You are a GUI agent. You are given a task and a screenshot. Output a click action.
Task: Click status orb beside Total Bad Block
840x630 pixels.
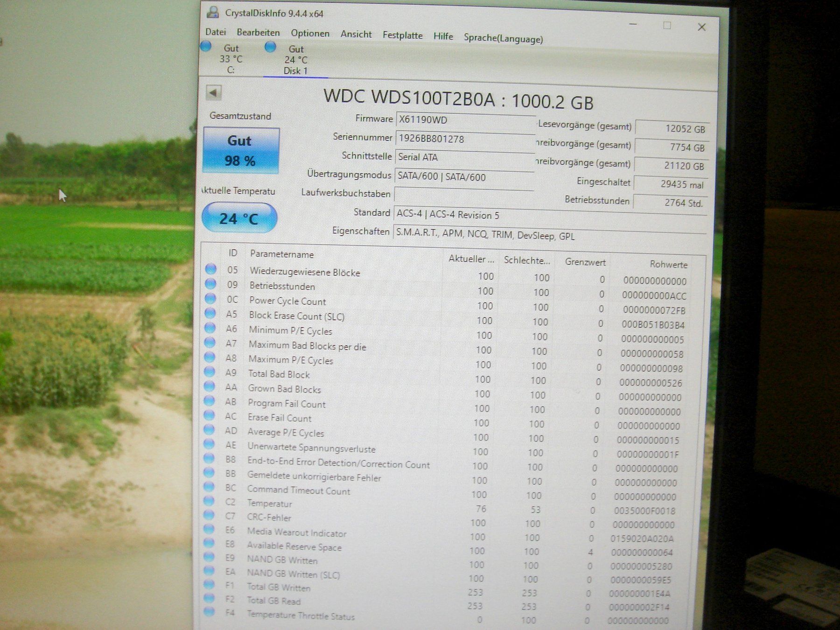210,371
